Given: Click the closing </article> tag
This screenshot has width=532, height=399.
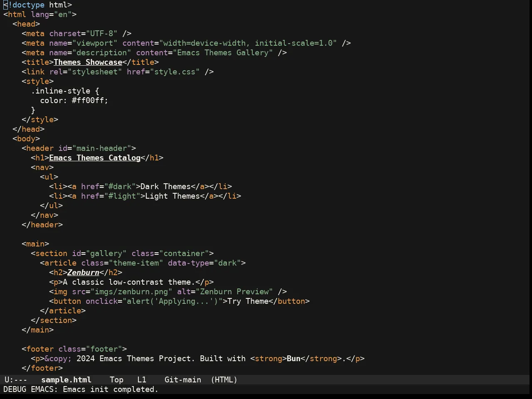Looking at the screenshot, I should click(x=63, y=311).
